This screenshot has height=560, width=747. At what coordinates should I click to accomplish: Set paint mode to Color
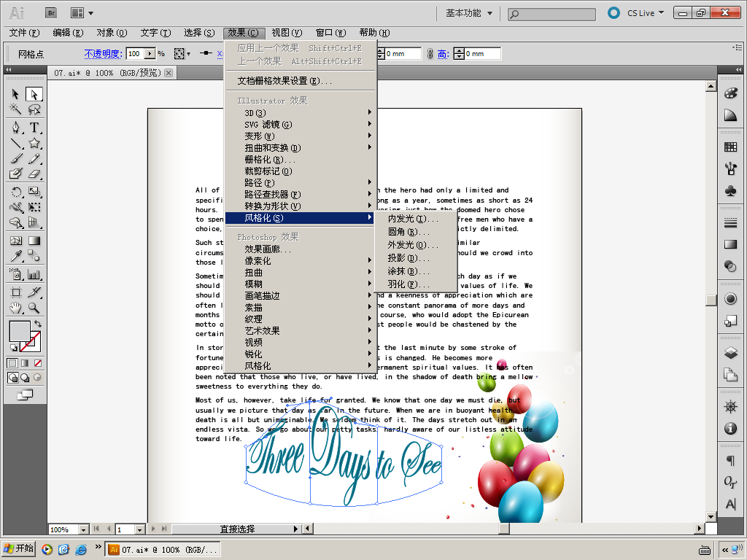(13, 363)
